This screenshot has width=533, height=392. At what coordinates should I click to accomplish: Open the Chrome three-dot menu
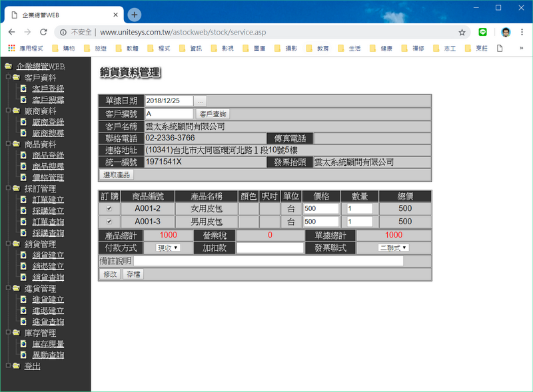[522, 32]
